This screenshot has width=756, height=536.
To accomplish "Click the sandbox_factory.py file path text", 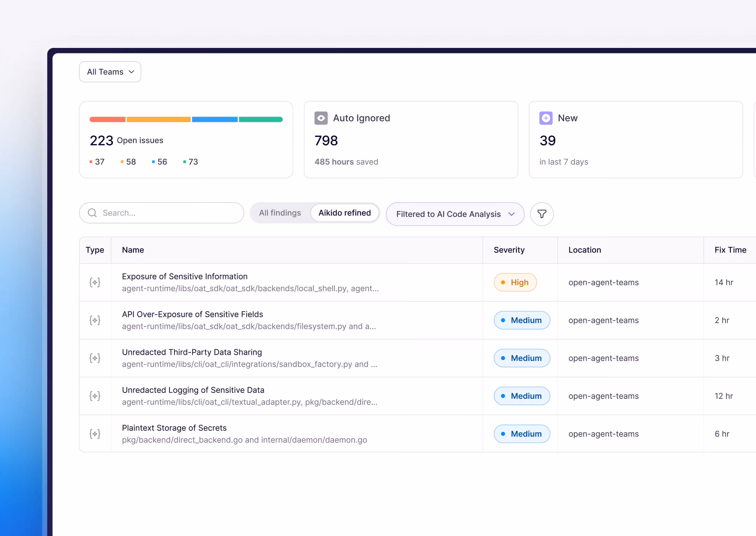I will click(x=249, y=364).
